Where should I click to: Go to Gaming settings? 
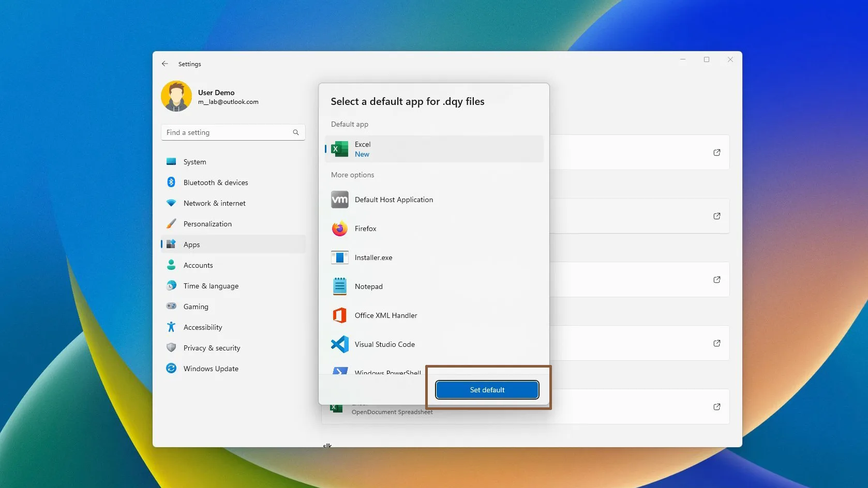click(233, 307)
